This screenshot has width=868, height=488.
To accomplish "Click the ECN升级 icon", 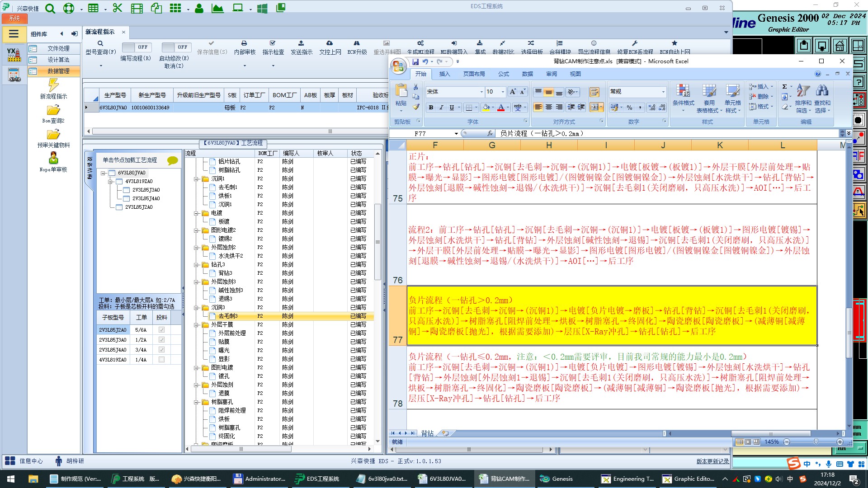I will [x=357, y=43].
